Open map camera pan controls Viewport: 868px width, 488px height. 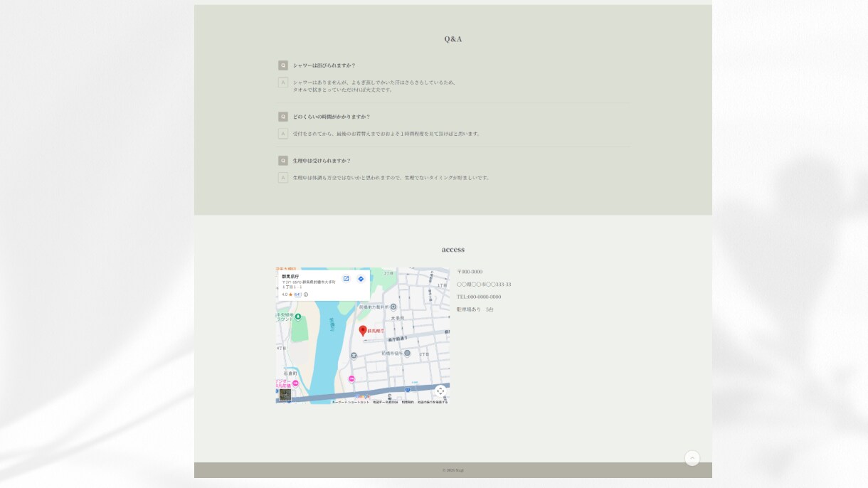pyautogui.click(x=440, y=391)
